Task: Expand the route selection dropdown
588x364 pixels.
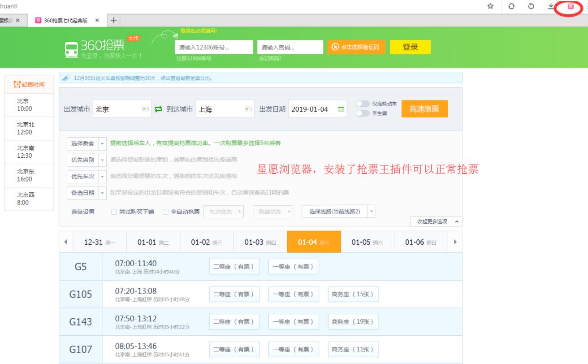Action: (372, 212)
